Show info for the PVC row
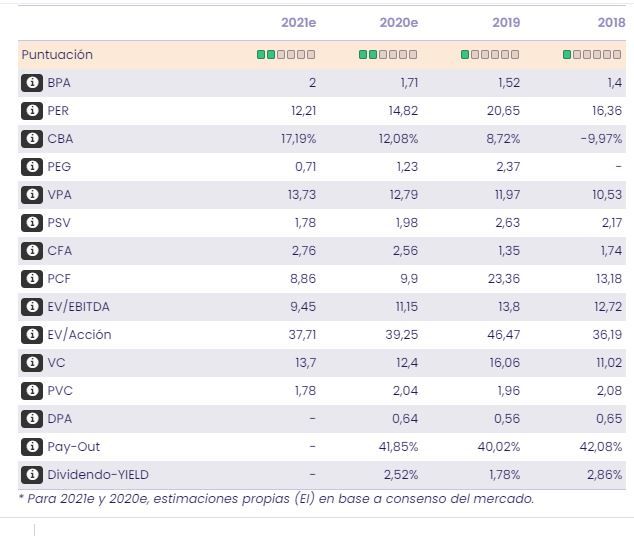The image size is (634, 536). click(32, 391)
